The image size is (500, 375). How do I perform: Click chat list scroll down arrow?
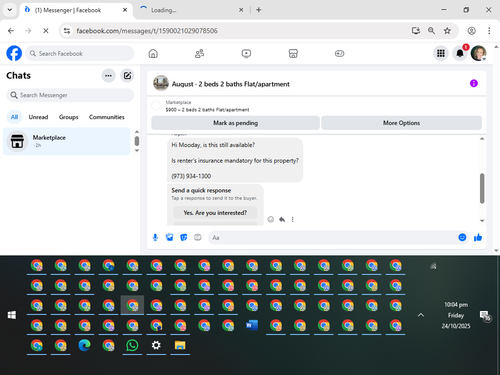137,151
